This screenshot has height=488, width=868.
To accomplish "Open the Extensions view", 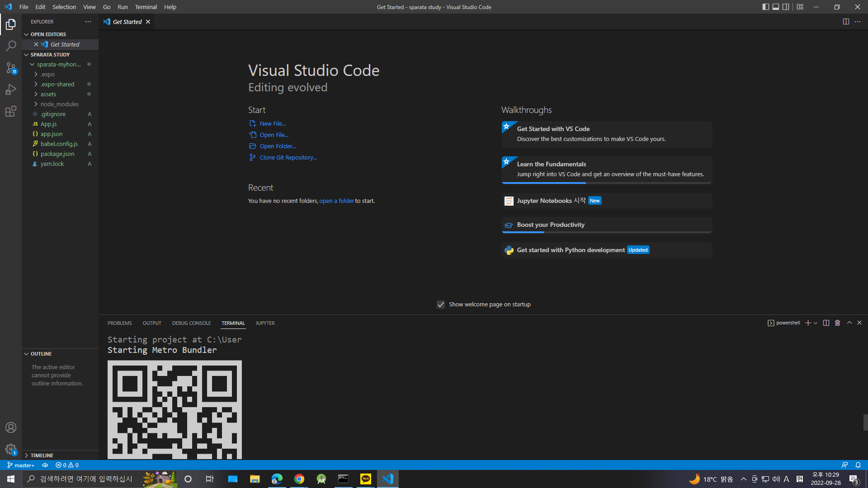I will [11, 111].
